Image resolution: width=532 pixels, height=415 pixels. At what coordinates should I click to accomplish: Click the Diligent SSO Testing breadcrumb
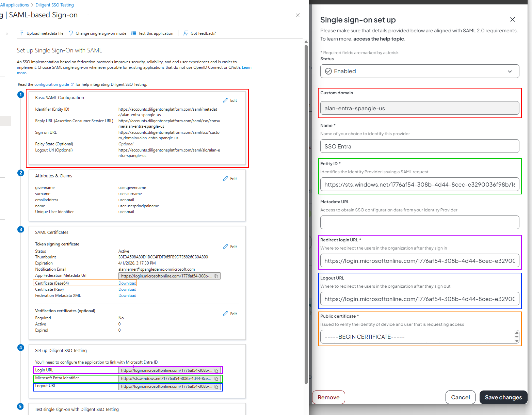(x=54, y=5)
